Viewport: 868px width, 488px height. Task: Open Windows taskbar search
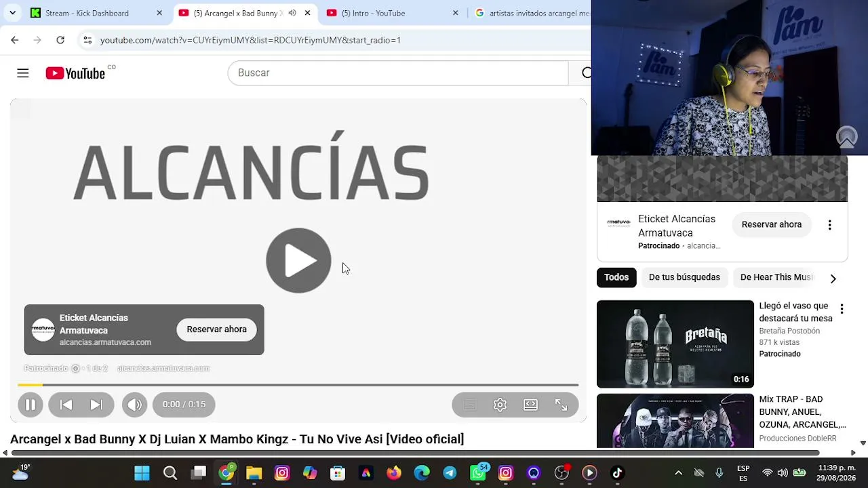pos(170,473)
